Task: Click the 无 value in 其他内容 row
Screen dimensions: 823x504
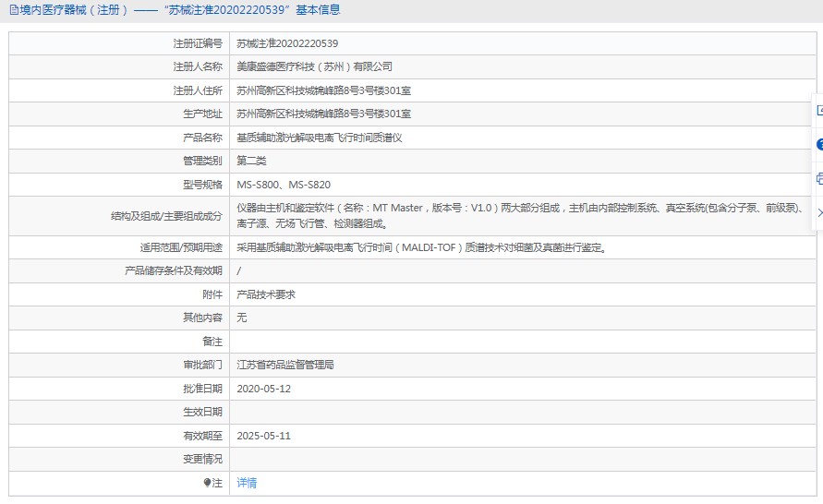Action: (241, 318)
